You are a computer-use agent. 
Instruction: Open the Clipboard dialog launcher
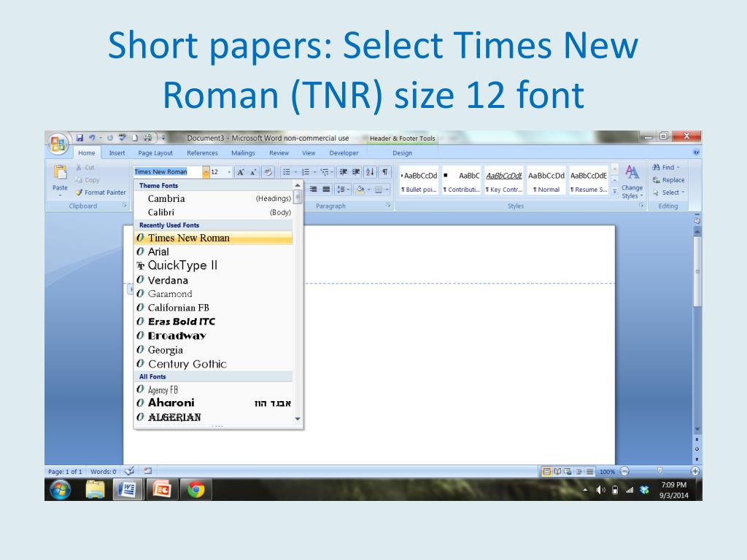tap(124, 205)
